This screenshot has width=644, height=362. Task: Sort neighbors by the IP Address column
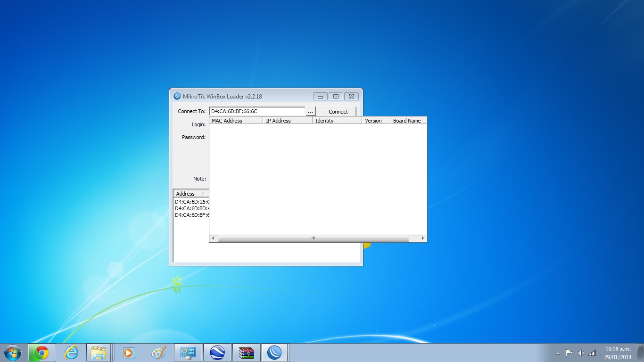click(288, 121)
